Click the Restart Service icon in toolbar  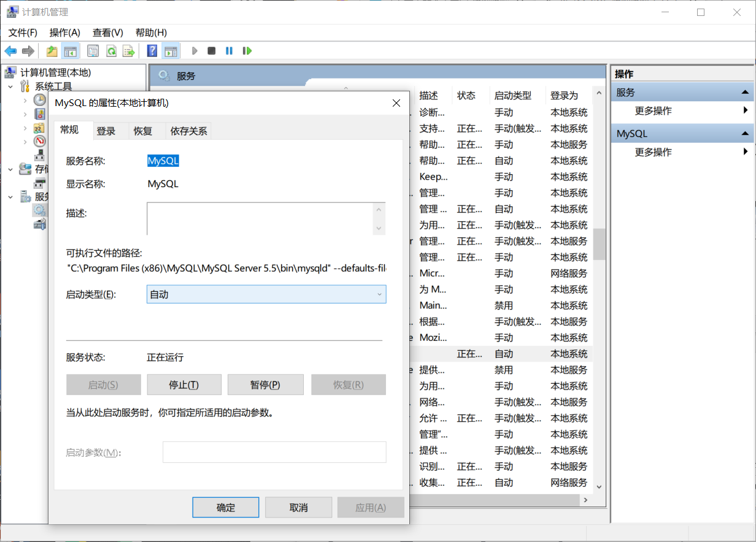(247, 51)
